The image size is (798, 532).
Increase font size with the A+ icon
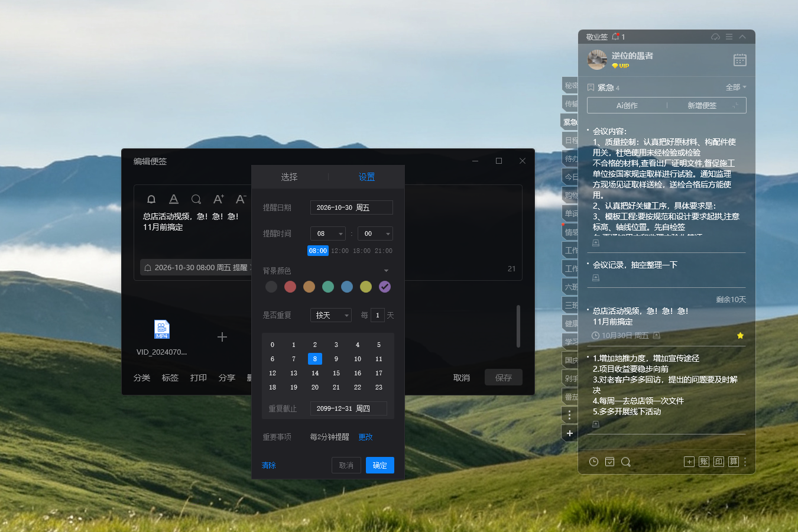point(219,199)
